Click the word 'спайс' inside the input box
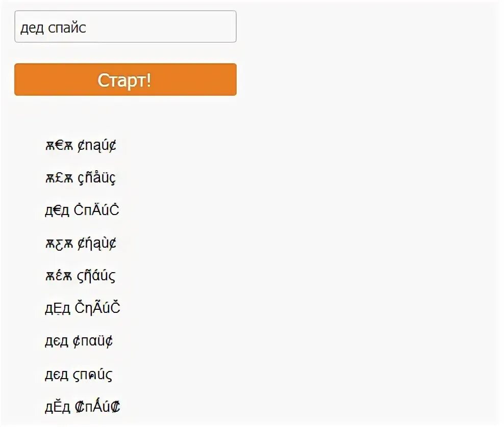Image resolution: width=504 pixels, height=427 pixels. pyautogui.click(x=67, y=28)
